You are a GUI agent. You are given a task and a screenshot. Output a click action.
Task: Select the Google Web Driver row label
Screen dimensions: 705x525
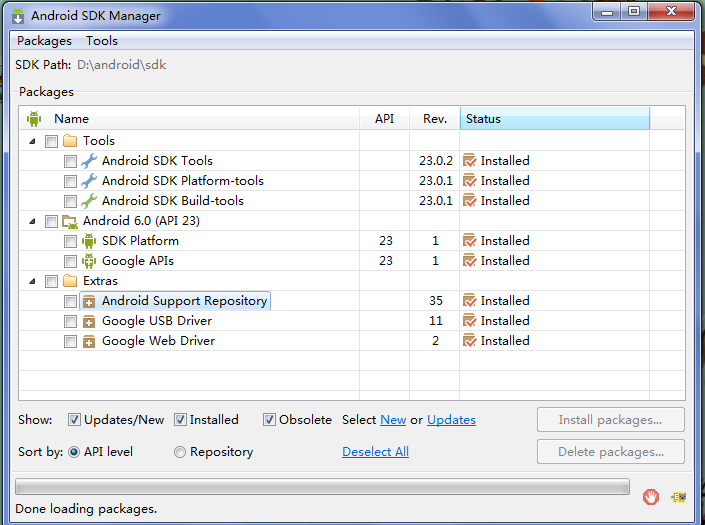[x=158, y=341]
